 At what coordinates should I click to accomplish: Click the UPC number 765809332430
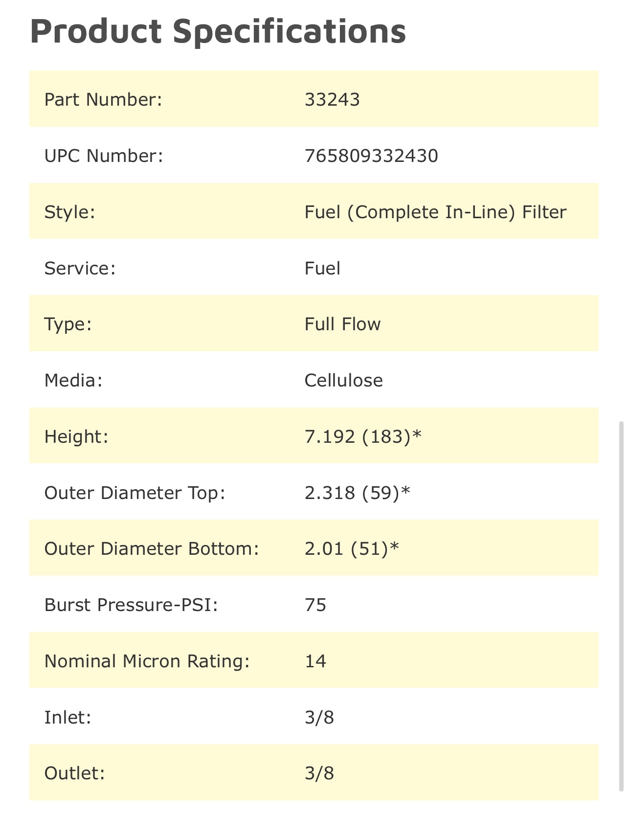tap(371, 156)
